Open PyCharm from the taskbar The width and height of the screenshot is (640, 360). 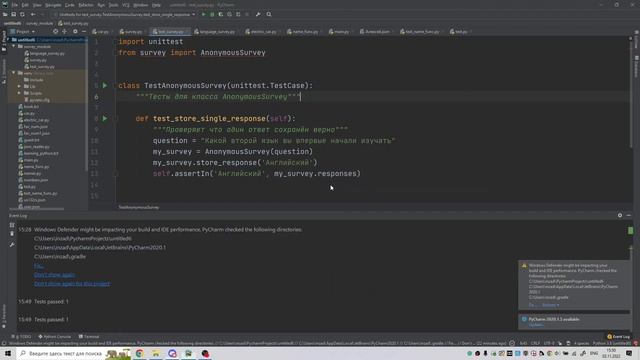[188, 353]
